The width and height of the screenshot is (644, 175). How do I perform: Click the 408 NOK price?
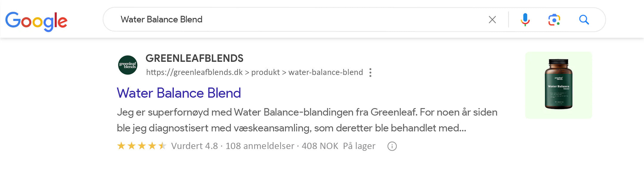tap(320, 146)
